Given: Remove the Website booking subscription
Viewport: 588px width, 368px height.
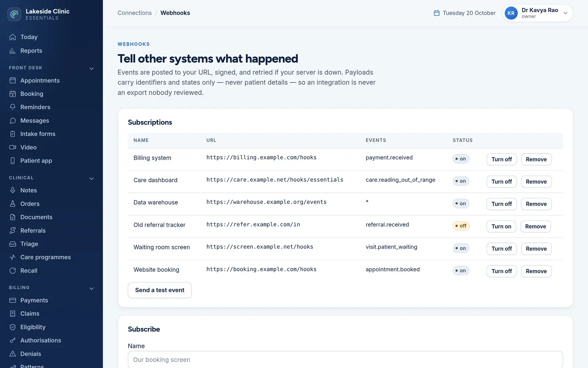Looking at the screenshot, I should click(536, 271).
